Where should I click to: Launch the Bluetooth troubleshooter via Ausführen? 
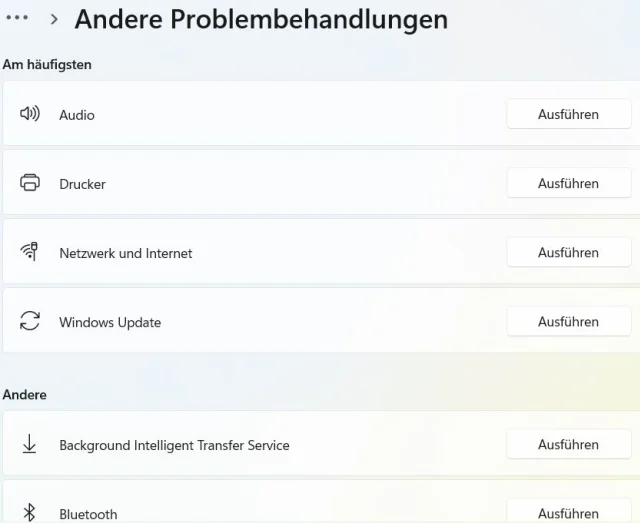point(568,513)
